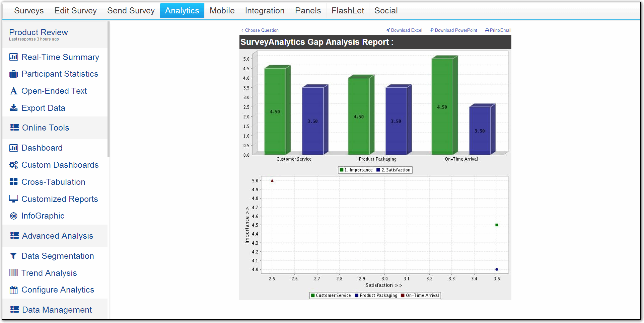Click the Excel icon beside Download Excel

coord(388,30)
